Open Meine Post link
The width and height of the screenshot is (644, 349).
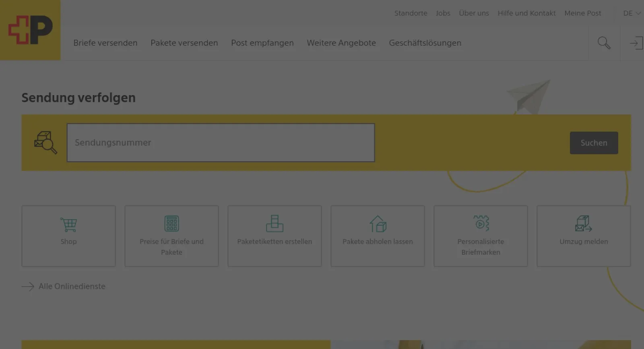pos(583,13)
